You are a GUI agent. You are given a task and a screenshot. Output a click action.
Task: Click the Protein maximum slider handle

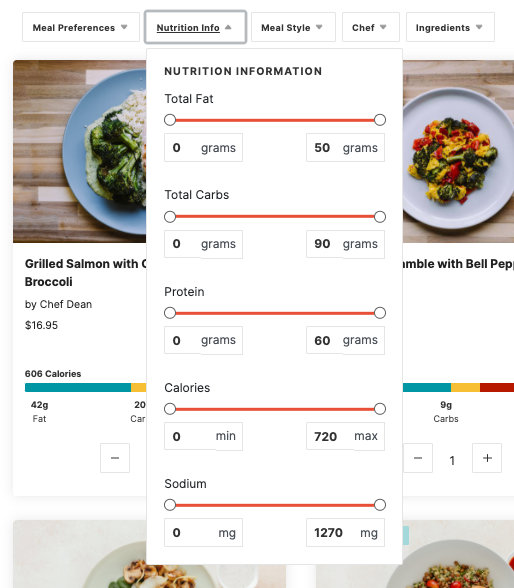pos(380,313)
